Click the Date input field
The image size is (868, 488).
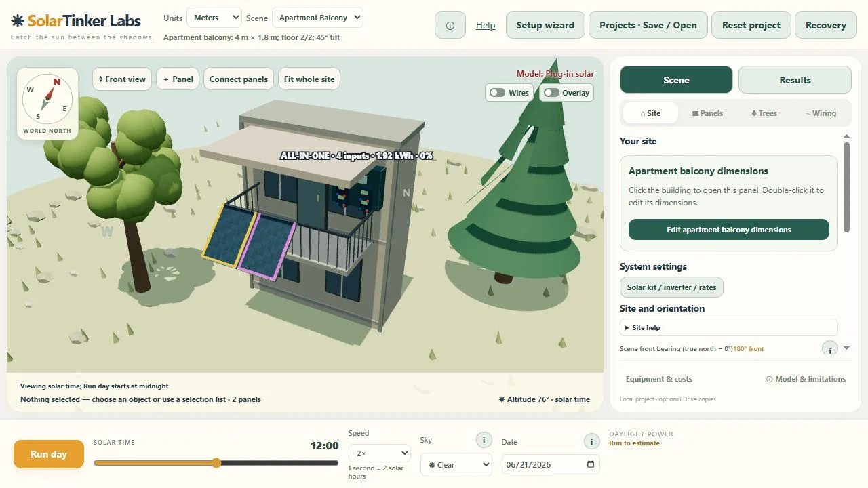(x=551, y=464)
